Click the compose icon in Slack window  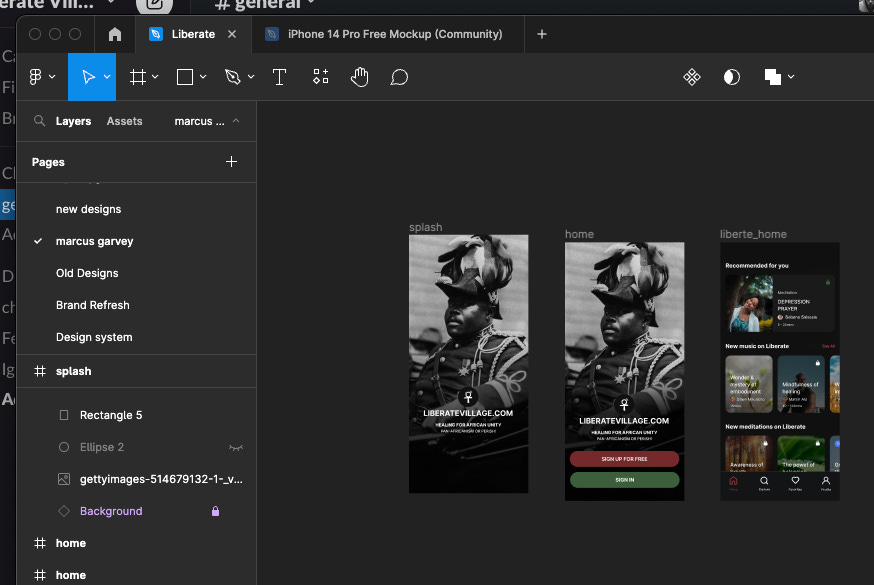[x=154, y=6]
